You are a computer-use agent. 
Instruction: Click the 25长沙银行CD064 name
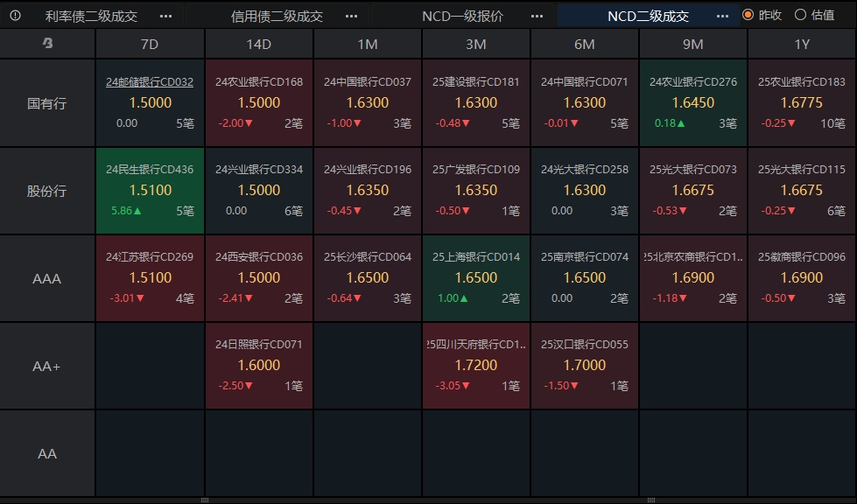(368, 256)
